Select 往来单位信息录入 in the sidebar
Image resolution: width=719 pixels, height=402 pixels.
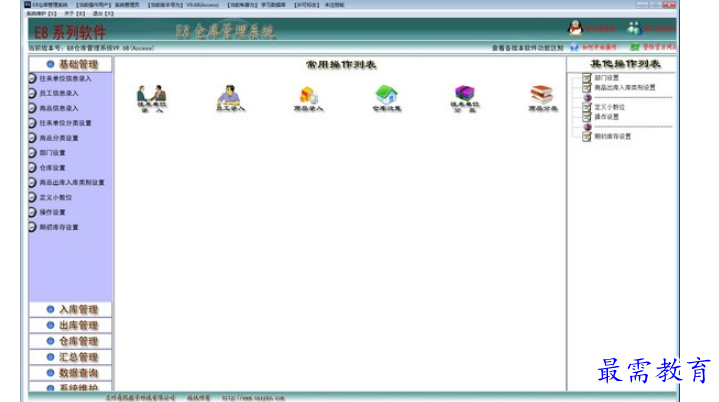(65, 78)
